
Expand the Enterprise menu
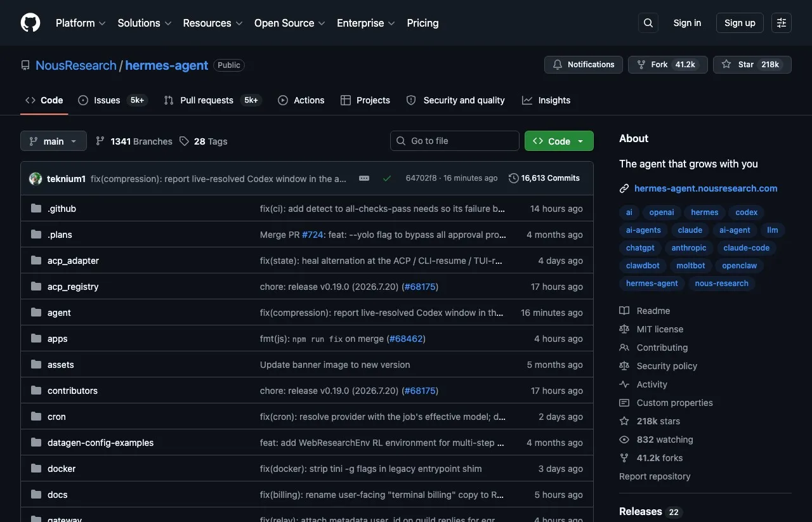(x=366, y=23)
